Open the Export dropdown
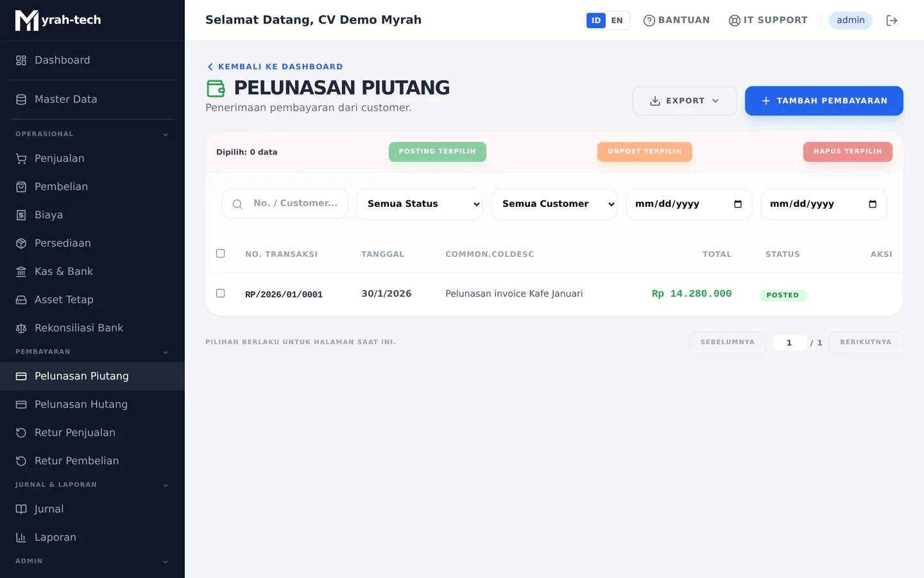The height and width of the screenshot is (578, 924). (x=685, y=101)
